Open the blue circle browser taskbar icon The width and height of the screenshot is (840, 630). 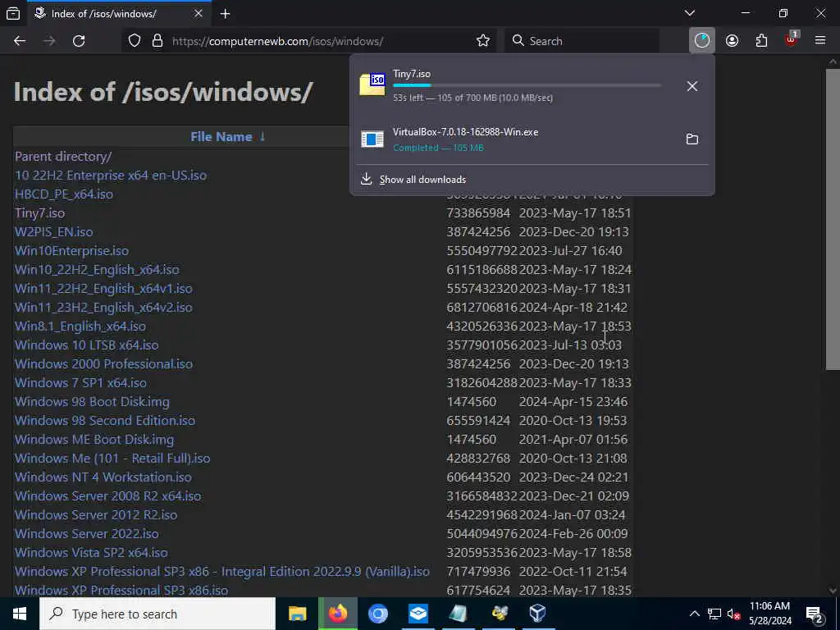click(377, 614)
